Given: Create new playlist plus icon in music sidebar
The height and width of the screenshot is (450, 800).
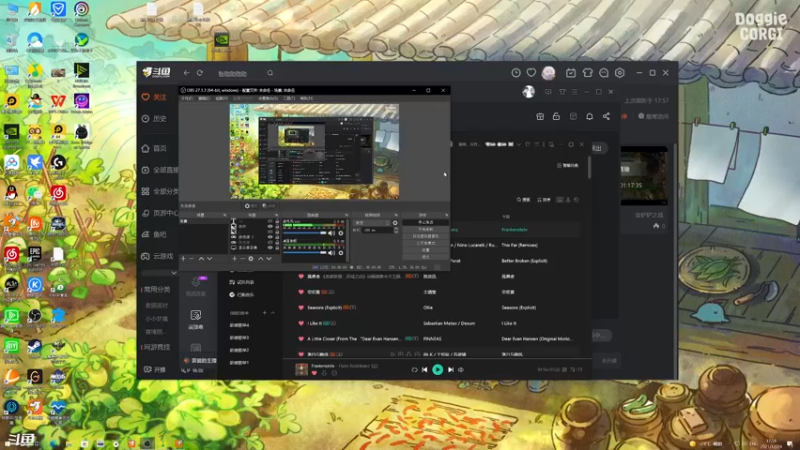Looking at the screenshot, I should 264,313.
